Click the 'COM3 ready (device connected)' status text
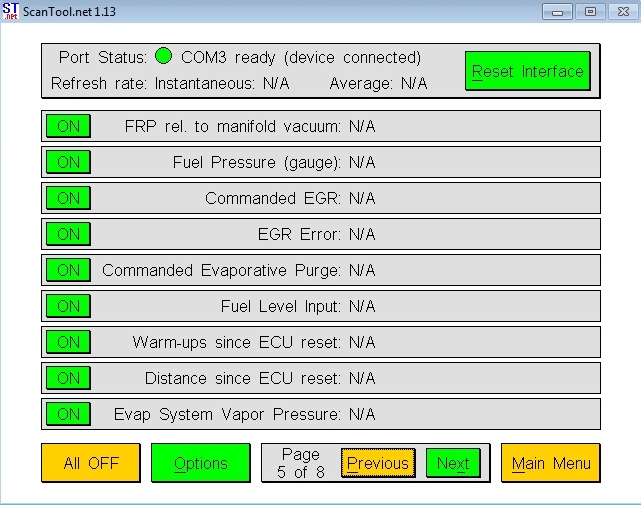Viewport: 641px width, 505px height. [x=301, y=58]
